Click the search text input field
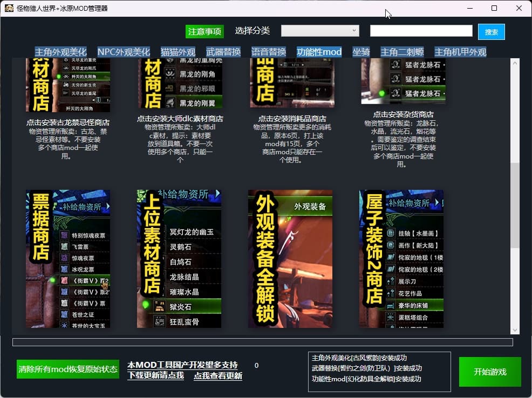This screenshot has width=532, height=398. coord(421,31)
